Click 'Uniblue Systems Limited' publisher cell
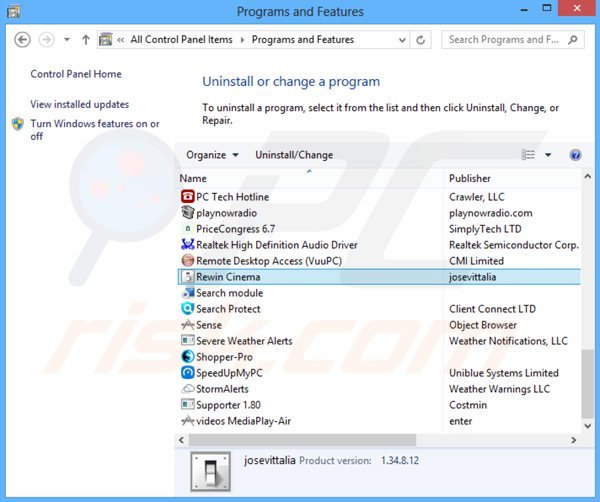Screen dimensions: 600x502 (504, 373)
